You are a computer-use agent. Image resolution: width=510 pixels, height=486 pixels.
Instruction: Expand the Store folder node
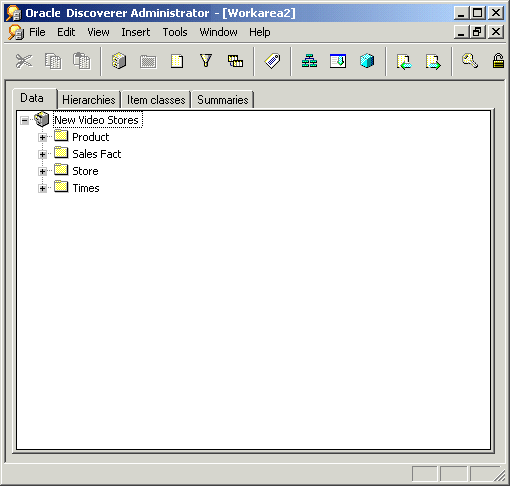tap(42, 171)
